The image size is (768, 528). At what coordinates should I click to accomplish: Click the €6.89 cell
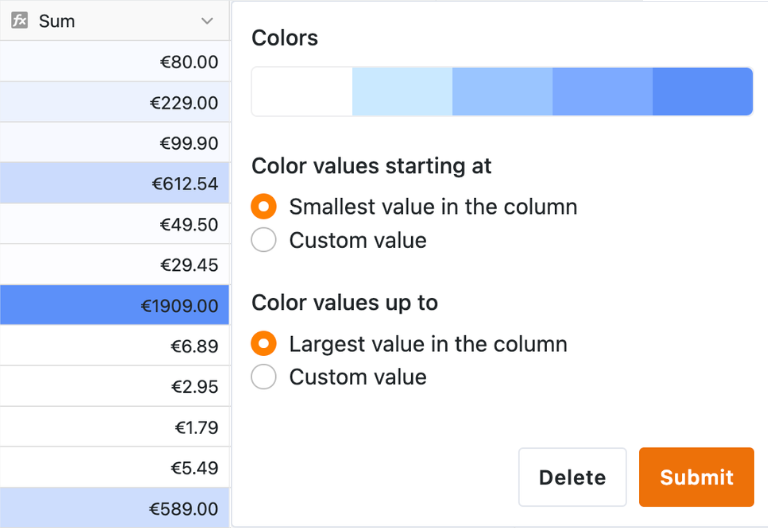(115, 346)
